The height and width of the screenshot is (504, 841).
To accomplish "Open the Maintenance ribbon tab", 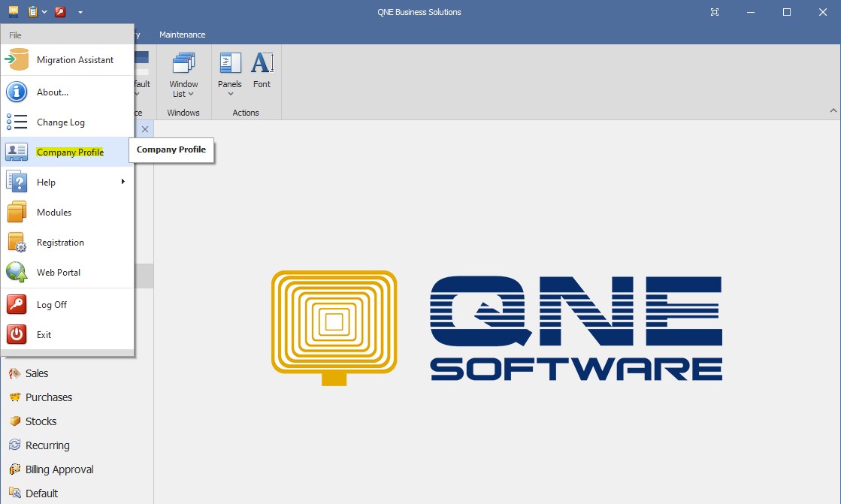I will [x=183, y=35].
